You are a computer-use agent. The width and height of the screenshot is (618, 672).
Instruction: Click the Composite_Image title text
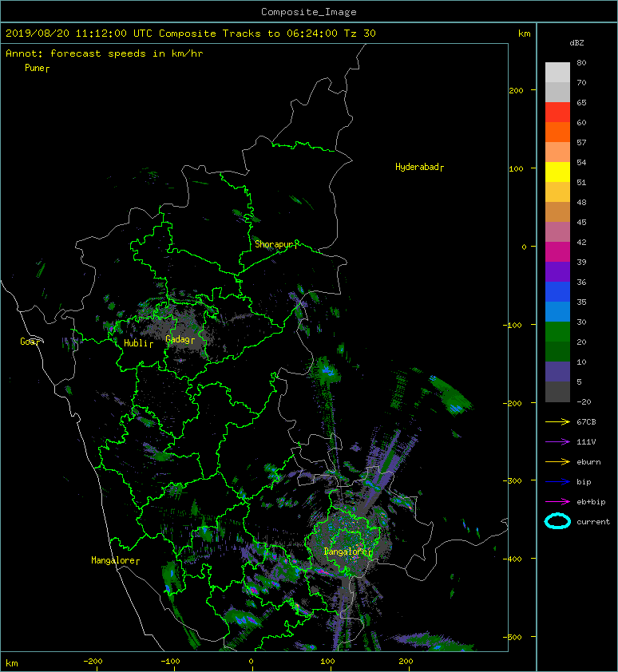pyautogui.click(x=309, y=12)
